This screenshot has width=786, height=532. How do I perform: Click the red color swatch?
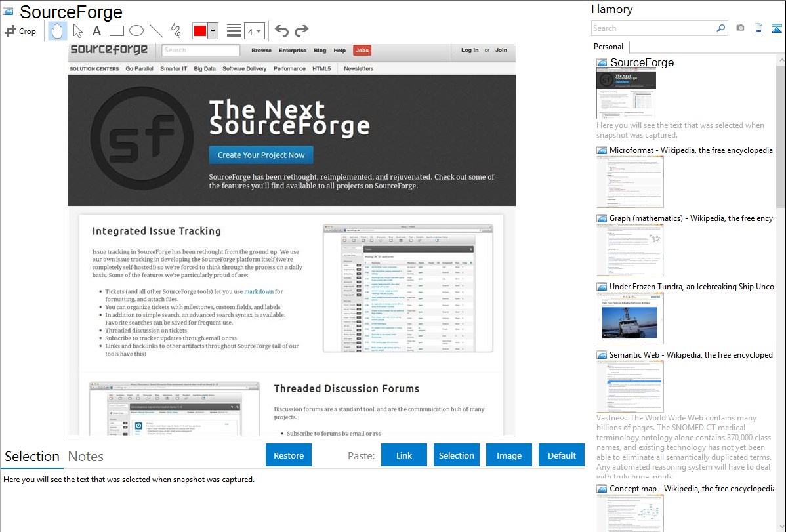click(x=200, y=31)
